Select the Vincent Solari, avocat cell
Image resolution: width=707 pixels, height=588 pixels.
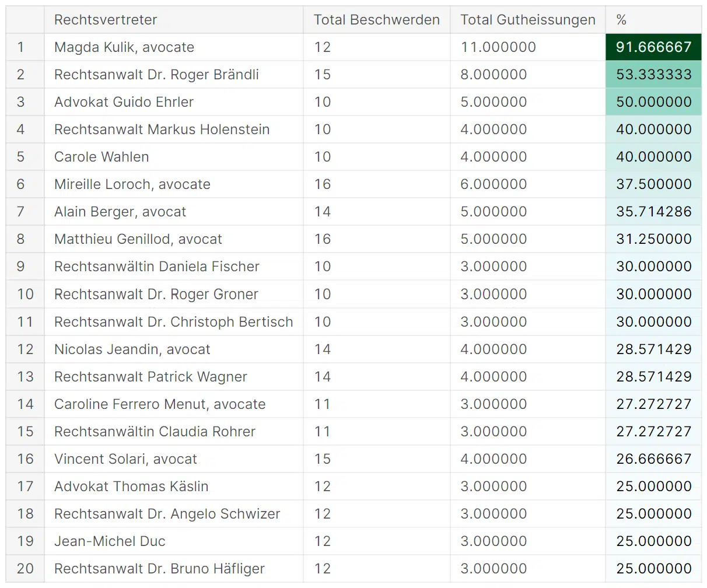click(x=125, y=459)
